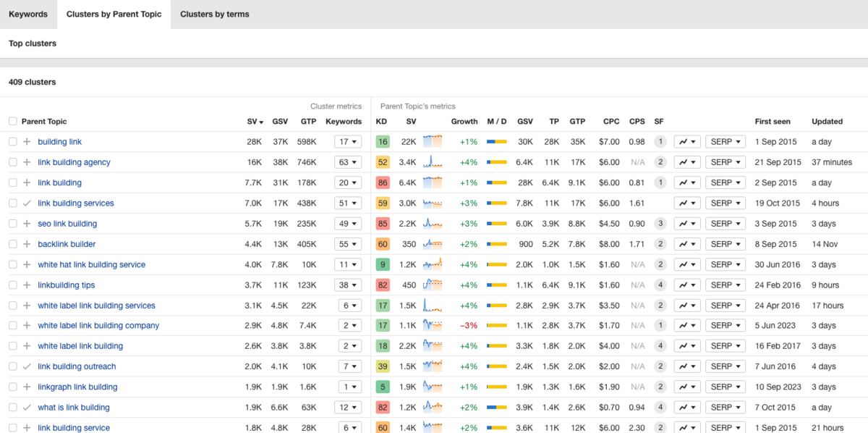Open the SERP dropdown in link building outreach row
The width and height of the screenshot is (868, 433).
[x=725, y=366]
